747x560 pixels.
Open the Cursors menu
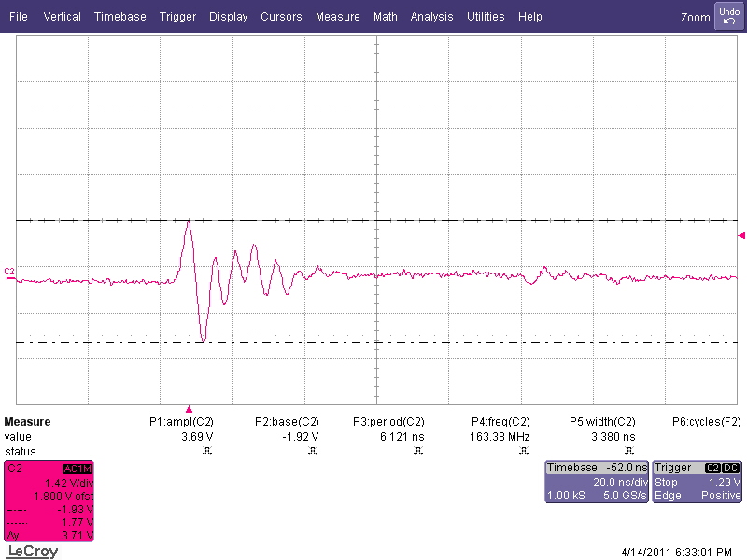[281, 17]
